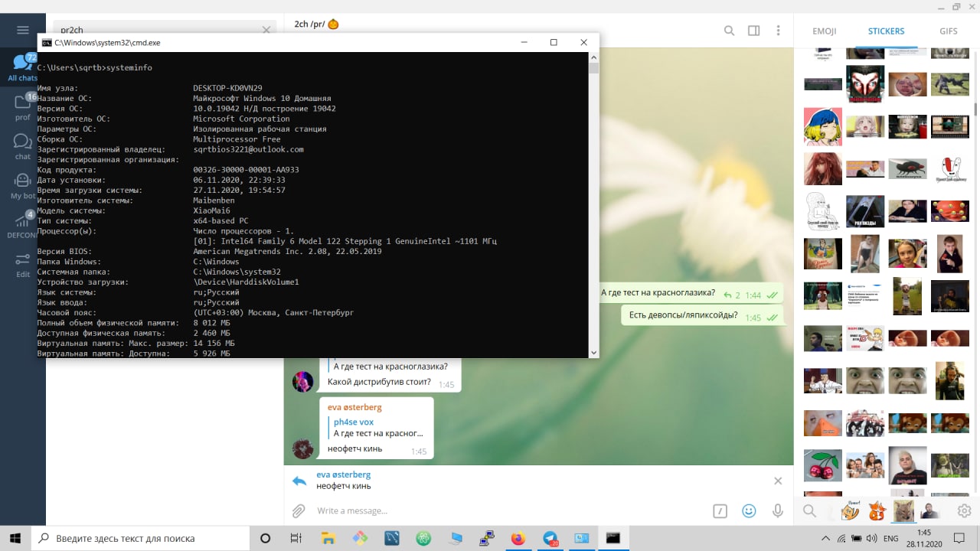Send the man with headphones sticker
This screenshot has width=980, height=551.
coord(950,380)
